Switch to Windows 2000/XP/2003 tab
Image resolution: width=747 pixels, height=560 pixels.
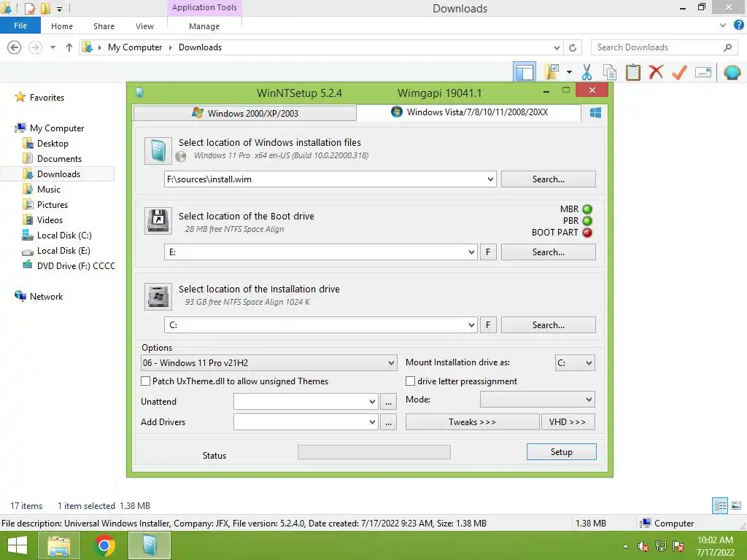(245, 113)
